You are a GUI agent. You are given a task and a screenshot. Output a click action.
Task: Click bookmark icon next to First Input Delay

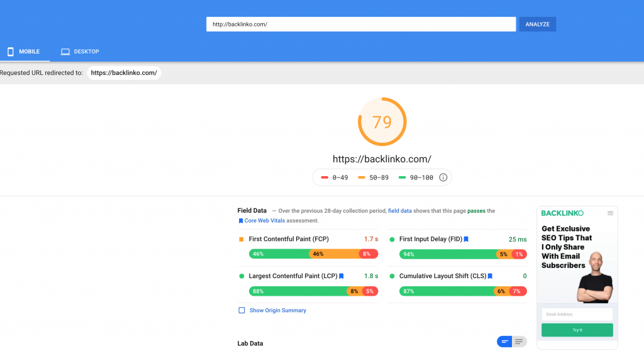pos(466,239)
